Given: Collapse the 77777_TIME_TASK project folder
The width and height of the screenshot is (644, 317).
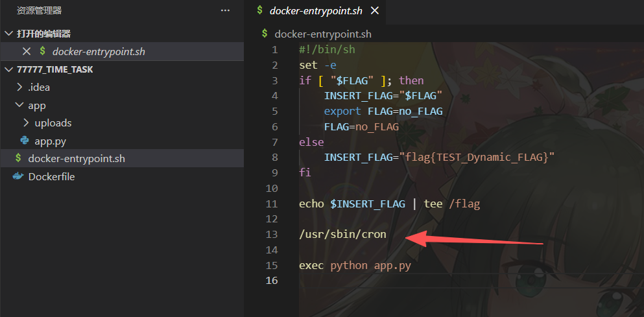Looking at the screenshot, I should [8, 69].
